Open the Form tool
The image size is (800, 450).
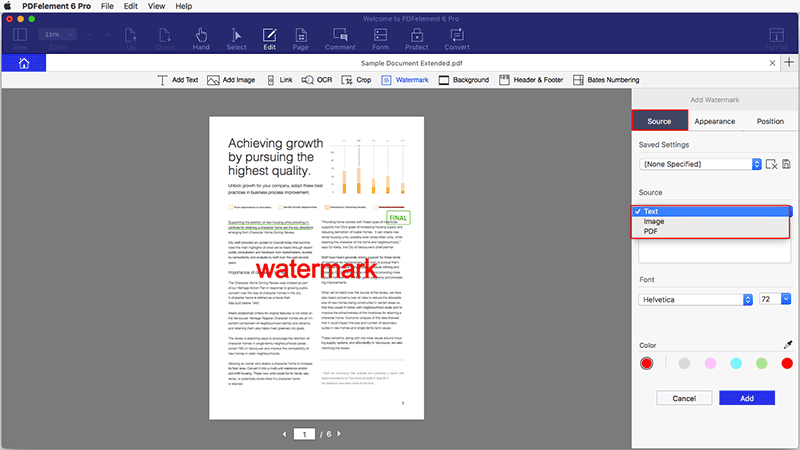click(x=380, y=39)
